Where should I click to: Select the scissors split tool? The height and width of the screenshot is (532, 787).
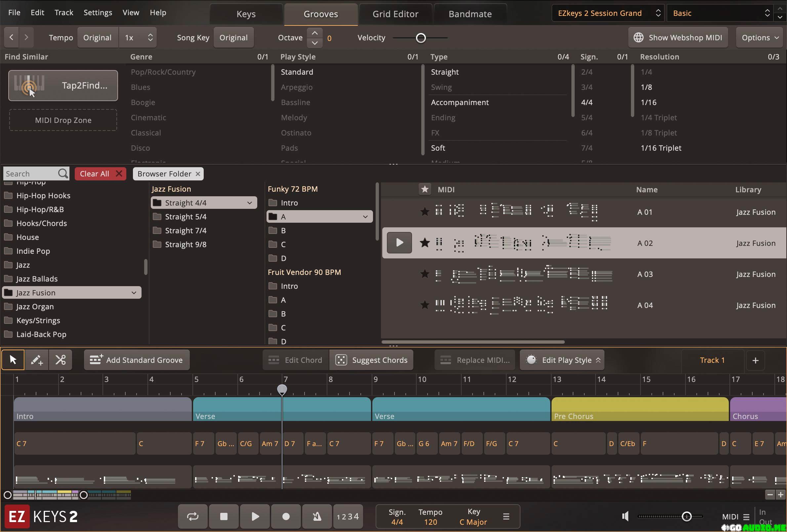click(60, 360)
